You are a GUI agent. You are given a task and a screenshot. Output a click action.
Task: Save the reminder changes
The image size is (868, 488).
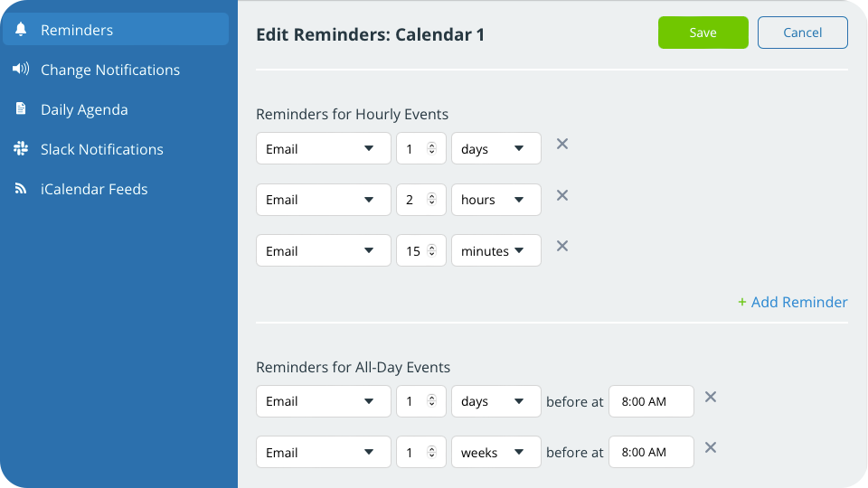tap(703, 33)
